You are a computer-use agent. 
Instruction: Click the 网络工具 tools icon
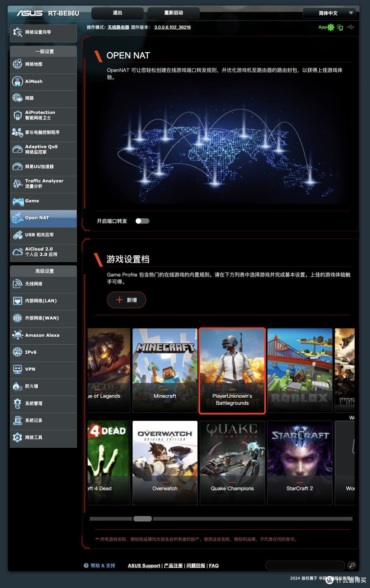click(17, 437)
